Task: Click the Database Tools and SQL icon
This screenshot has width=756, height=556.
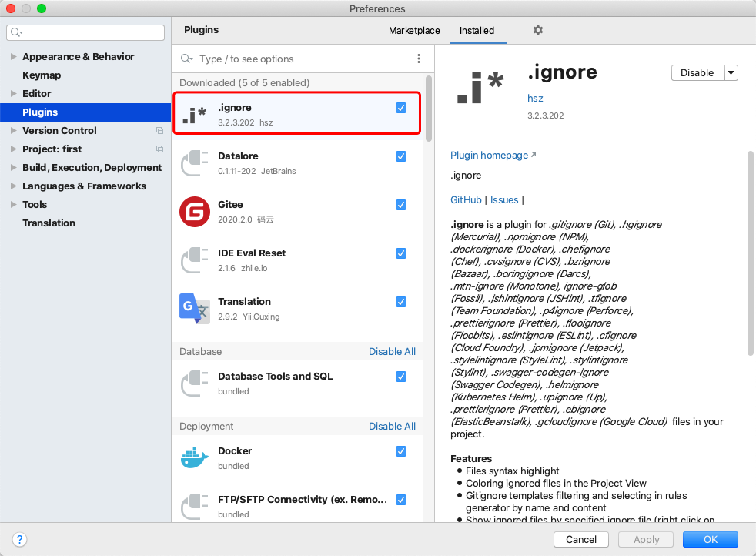Action: (194, 384)
